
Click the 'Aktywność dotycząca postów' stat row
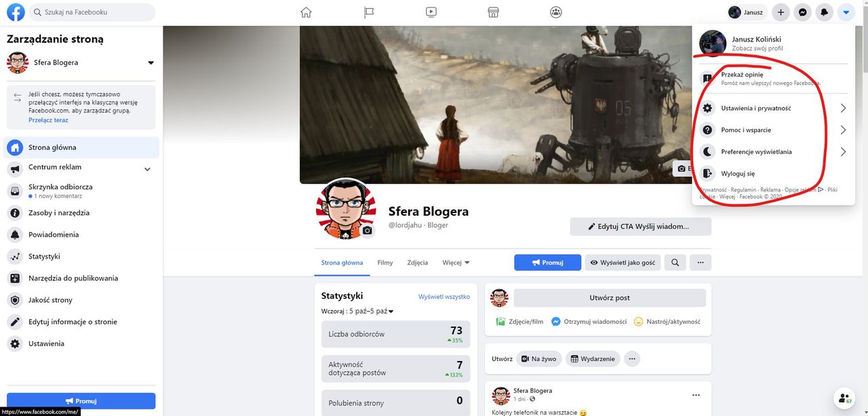(395, 368)
